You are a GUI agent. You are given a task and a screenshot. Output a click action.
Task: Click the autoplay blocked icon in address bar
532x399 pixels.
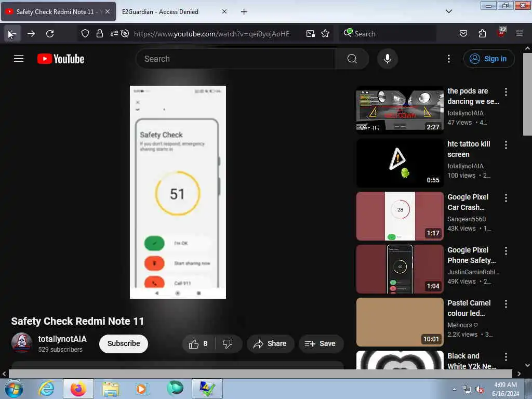tap(125, 34)
